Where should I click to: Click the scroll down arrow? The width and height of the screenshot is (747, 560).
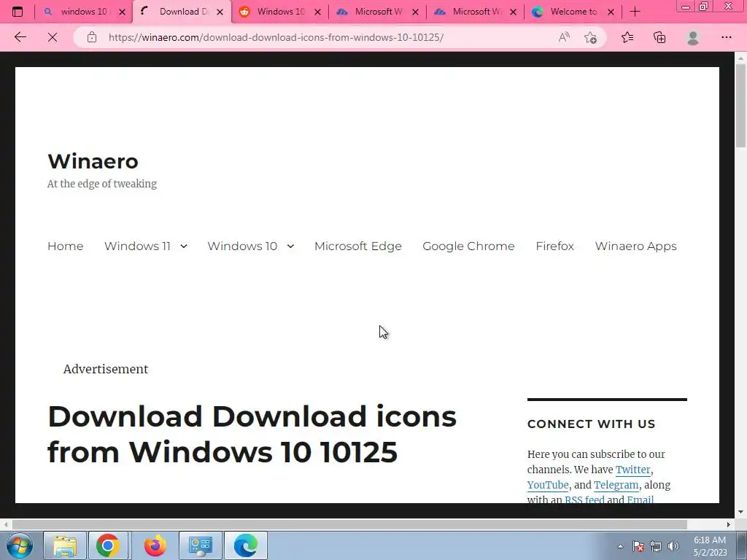point(740,513)
